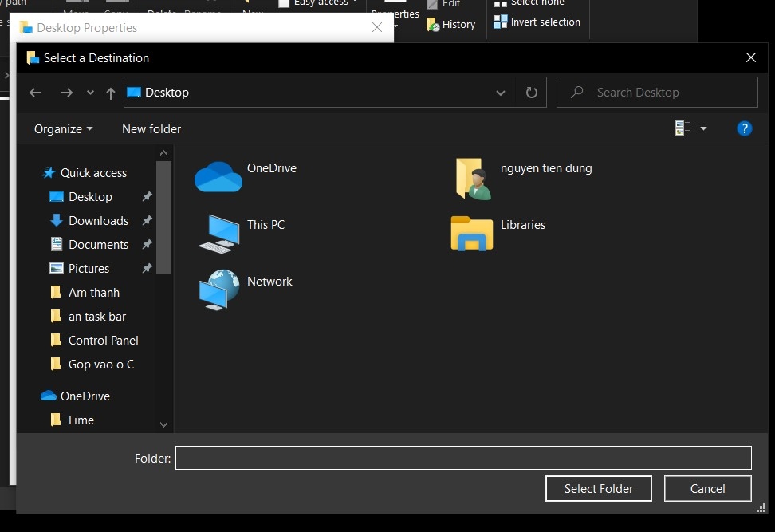Viewport: 775px width, 532px height.
Task: Cancel the Select a Destination dialog
Action: [707, 488]
